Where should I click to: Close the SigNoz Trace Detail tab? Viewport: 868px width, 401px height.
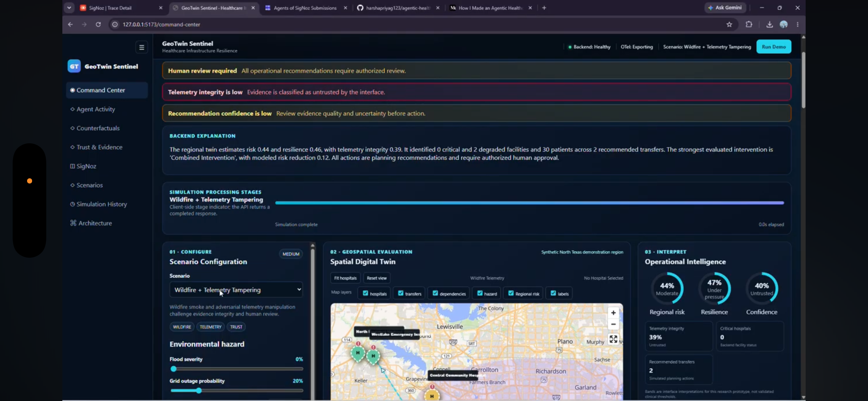[x=161, y=8]
